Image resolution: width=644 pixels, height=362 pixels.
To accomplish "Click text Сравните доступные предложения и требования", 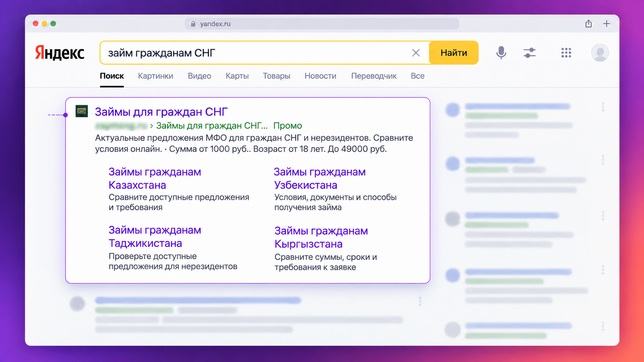I will 179,202.
